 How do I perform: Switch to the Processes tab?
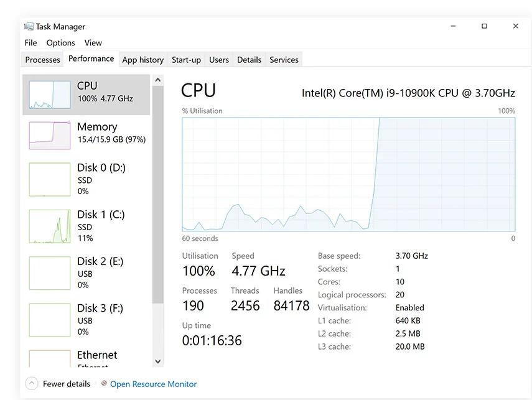coord(42,59)
